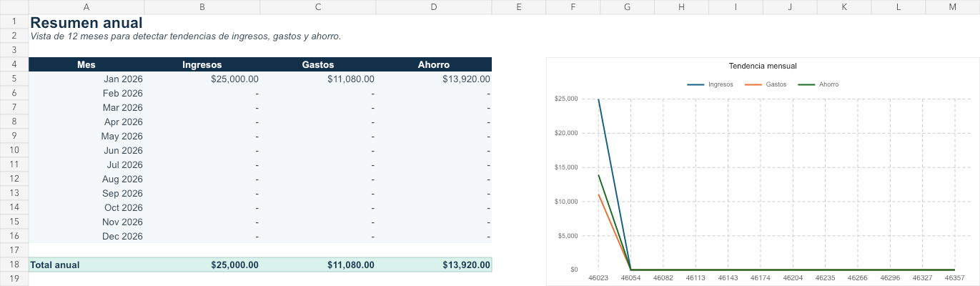
Task: Select the Ingresos header cell
Action: pos(202,64)
